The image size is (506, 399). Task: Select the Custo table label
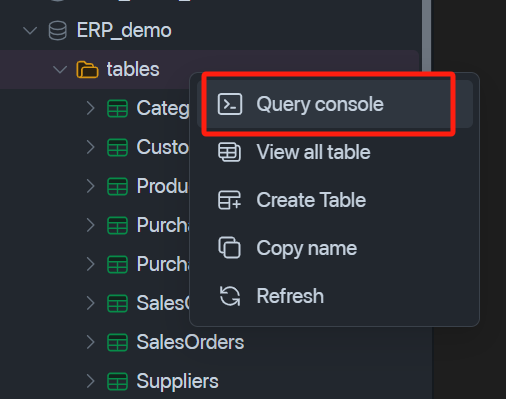coord(163,147)
